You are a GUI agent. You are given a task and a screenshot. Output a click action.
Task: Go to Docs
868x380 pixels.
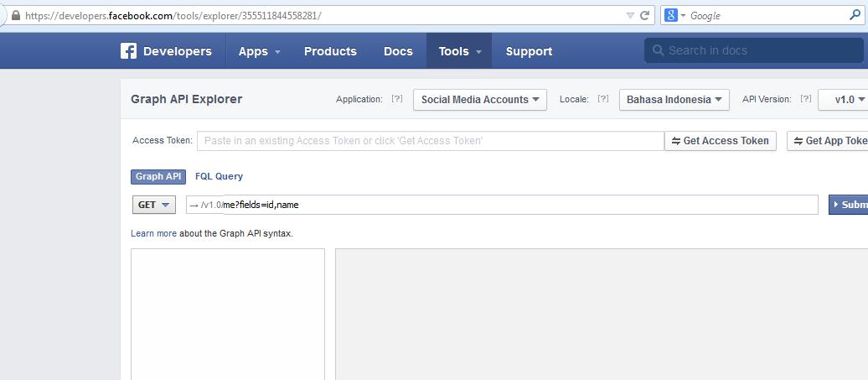[x=398, y=51]
